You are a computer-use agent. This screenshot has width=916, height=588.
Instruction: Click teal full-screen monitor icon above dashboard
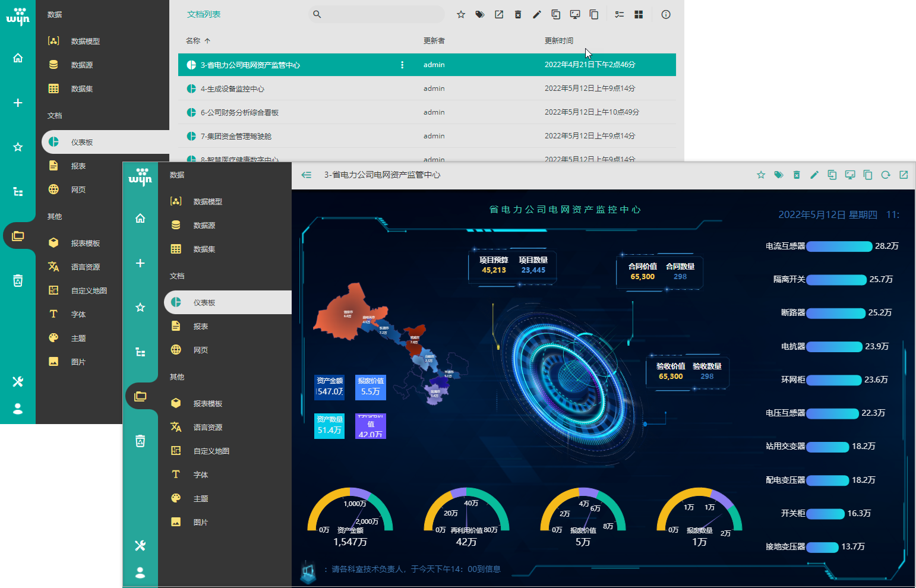850,175
